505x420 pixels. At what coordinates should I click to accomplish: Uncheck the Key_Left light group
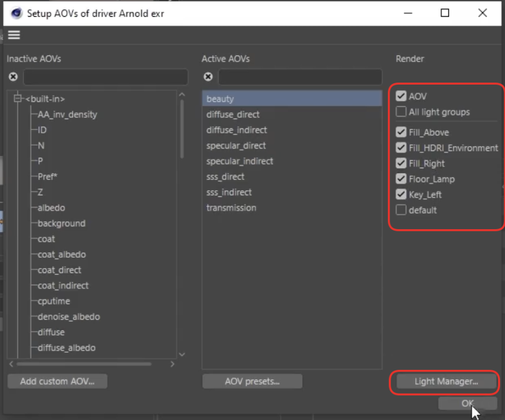401,195
